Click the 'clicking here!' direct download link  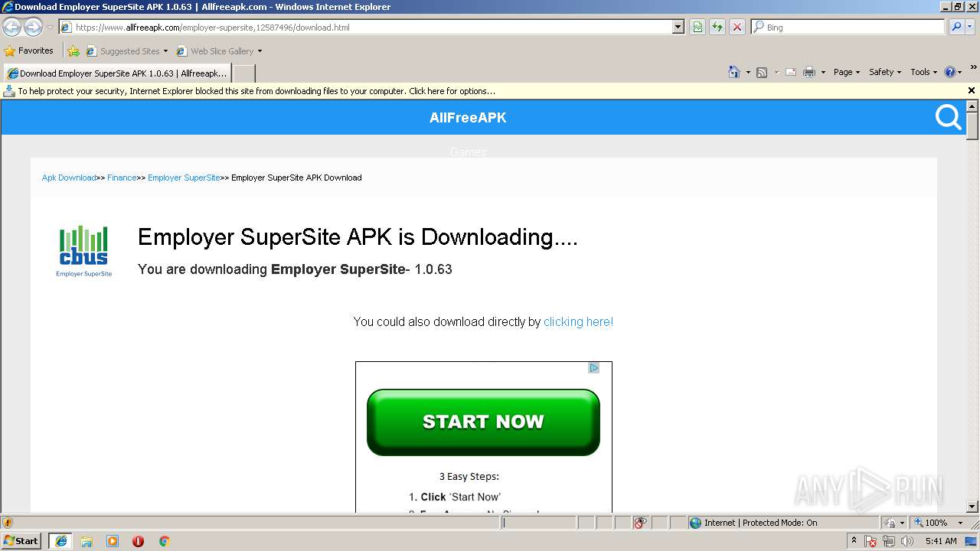point(578,322)
